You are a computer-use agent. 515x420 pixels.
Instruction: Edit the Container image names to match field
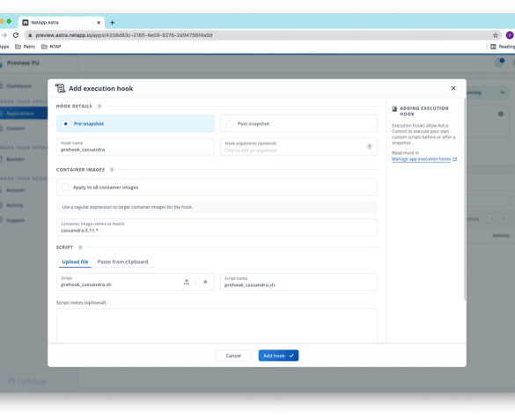pos(217,227)
